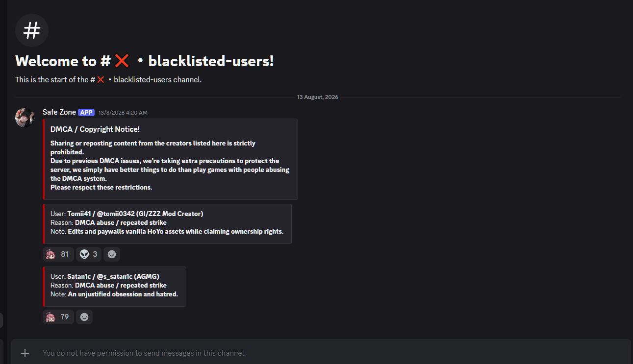Click the "Edits and paywalls vanilla HoYo assets" note
Viewport: 633px width, 364px height.
pyautogui.click(x=176, y=231)
